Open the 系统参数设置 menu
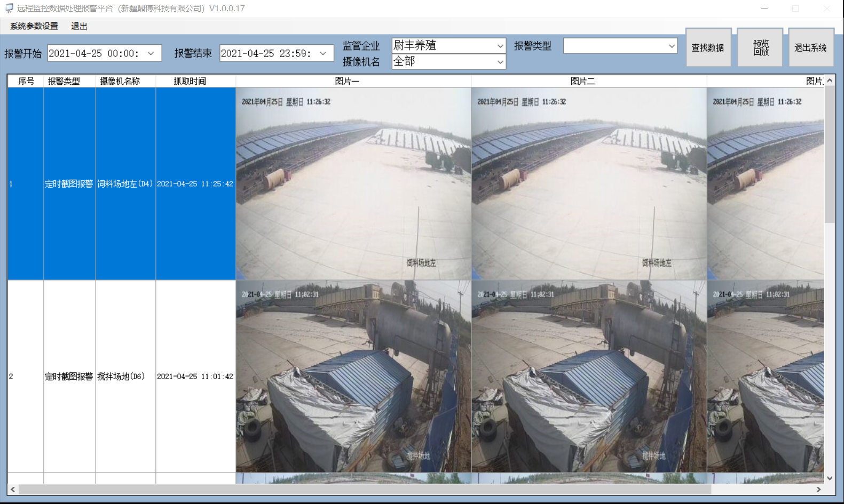Screen dimensions: 844x504 pos(34,26)
